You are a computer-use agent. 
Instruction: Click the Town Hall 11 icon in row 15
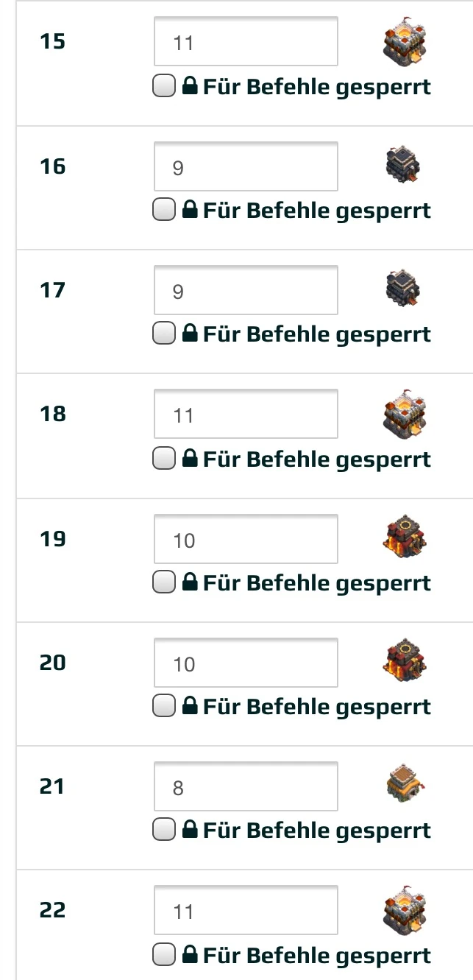coord(404,42)
